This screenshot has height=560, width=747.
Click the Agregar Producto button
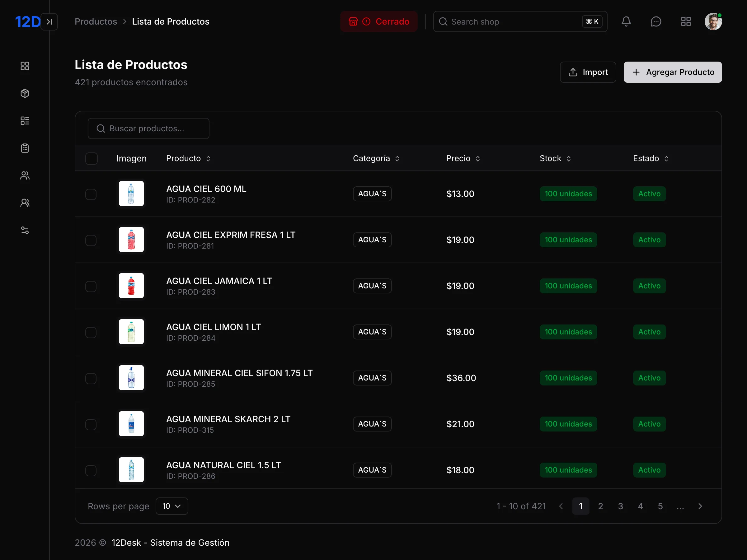click(x=672, y=72)
